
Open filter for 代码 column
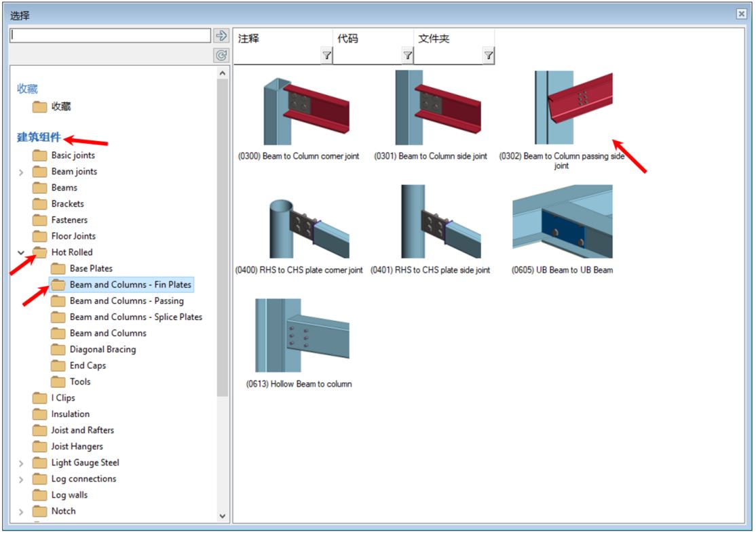408,56
